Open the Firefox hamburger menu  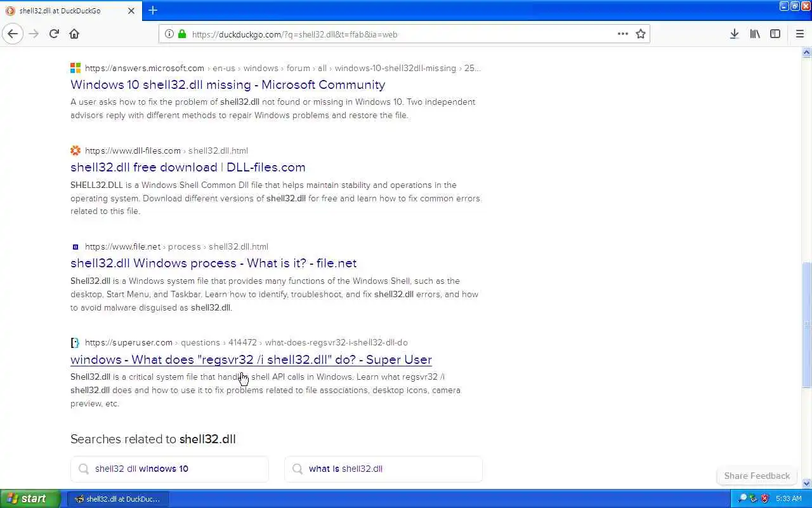[x=799, y=34]
